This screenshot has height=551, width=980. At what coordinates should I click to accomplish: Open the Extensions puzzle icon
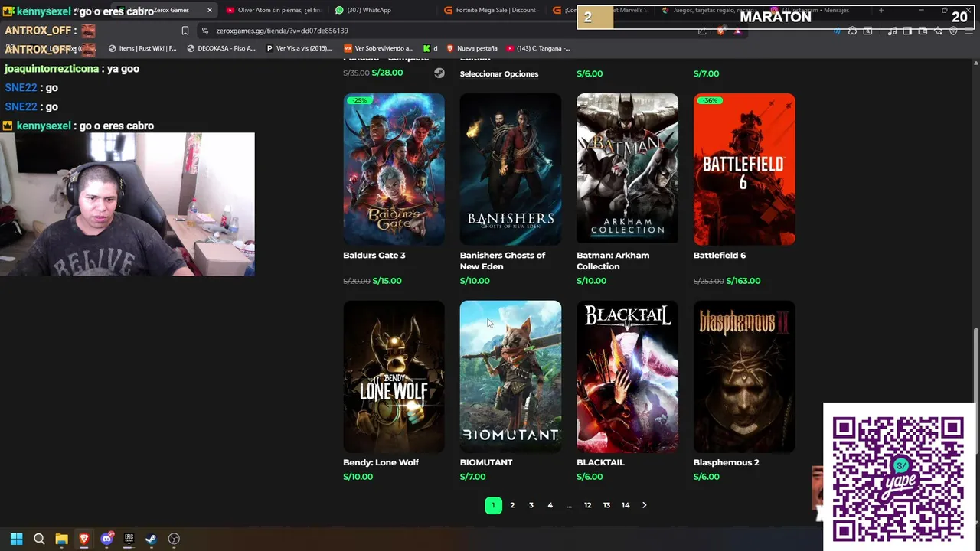pos(852,31)
